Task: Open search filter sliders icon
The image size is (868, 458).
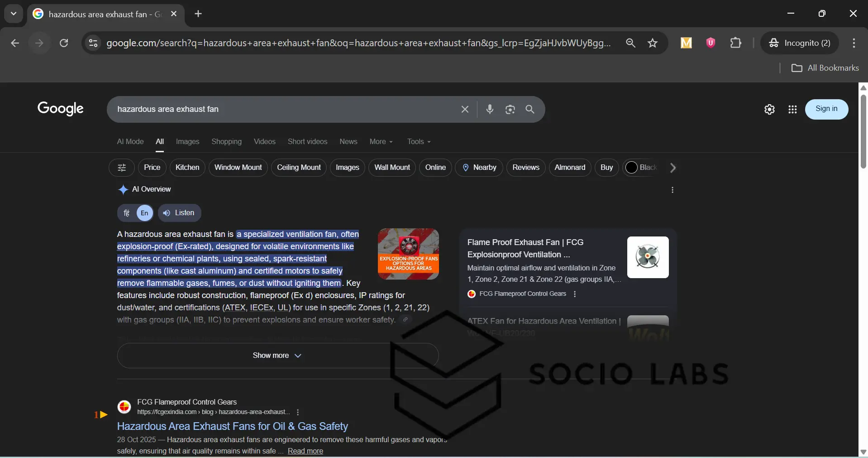Action: point(121,168)
